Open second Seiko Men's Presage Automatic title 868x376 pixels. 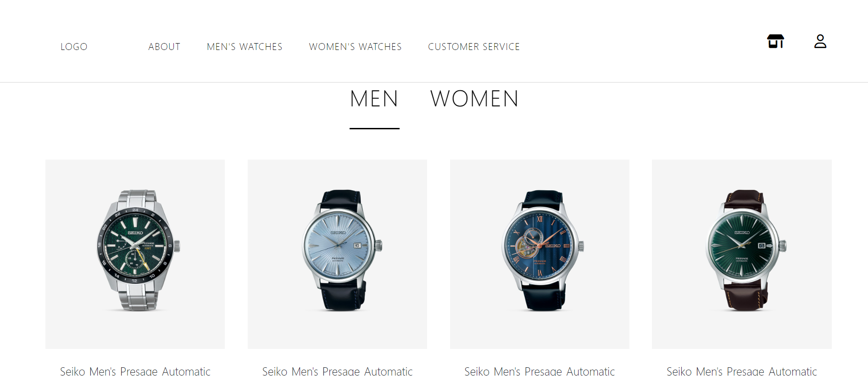[337, 371]
